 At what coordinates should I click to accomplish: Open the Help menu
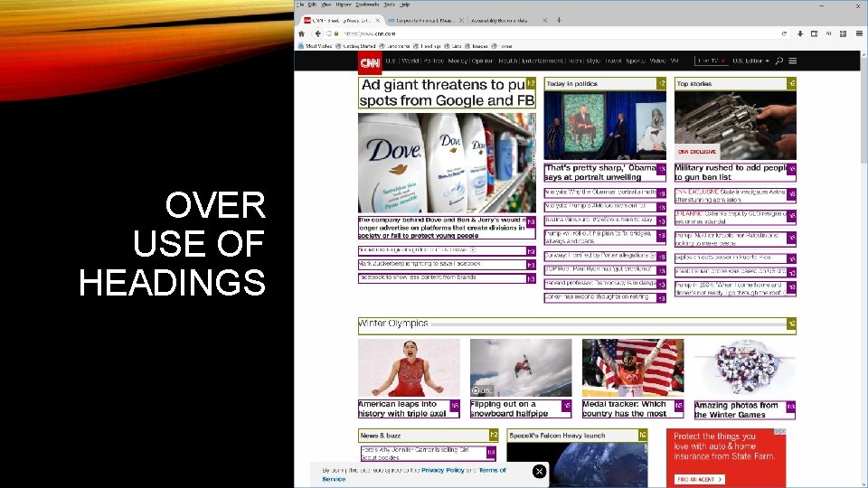405,5
